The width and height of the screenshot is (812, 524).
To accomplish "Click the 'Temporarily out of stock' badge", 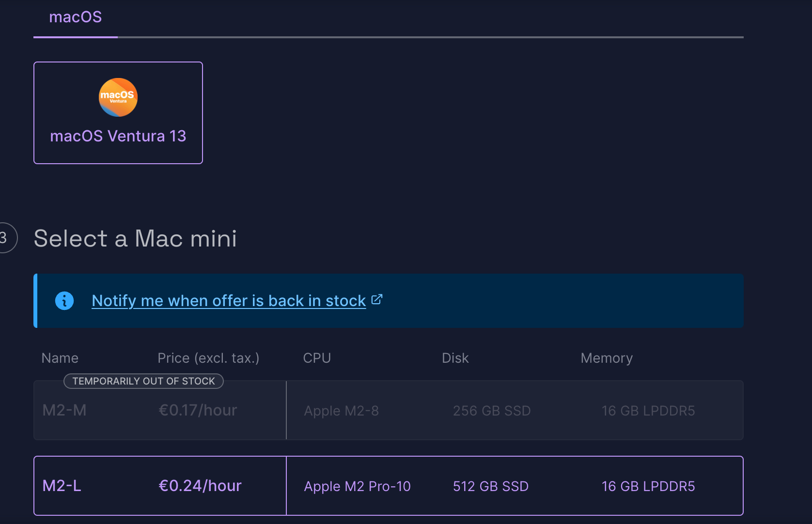I will pyautogui.click(x=143, y=381).
